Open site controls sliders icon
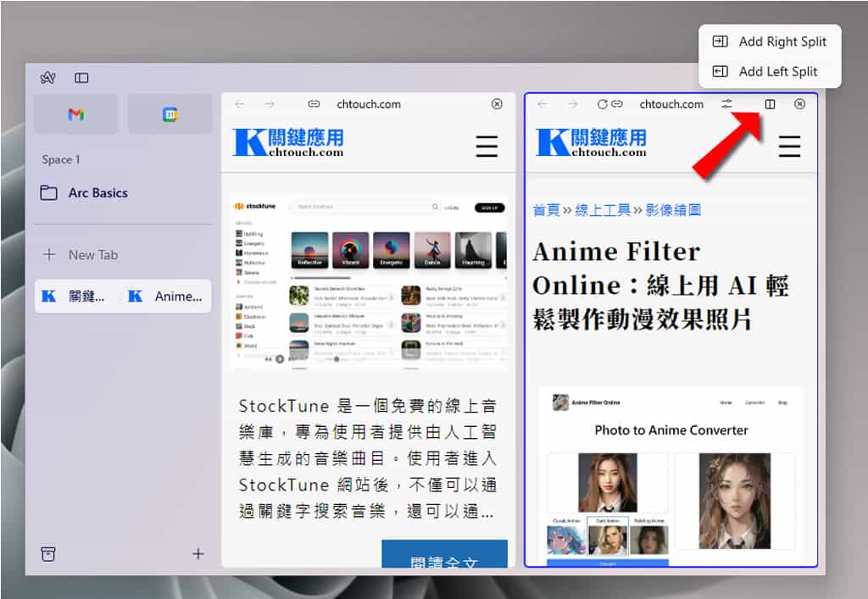This screenshot has height=599, width=868. (726, 104)
